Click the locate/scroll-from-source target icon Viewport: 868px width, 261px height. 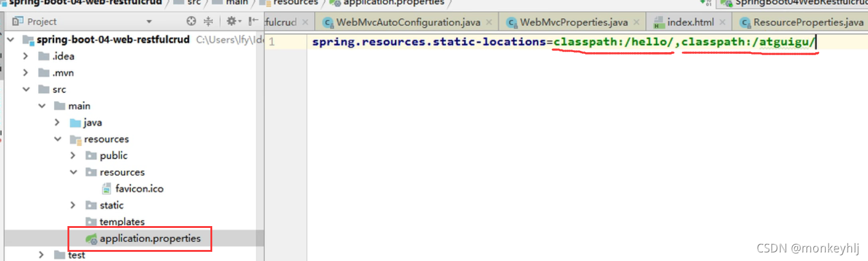(191, 21)
